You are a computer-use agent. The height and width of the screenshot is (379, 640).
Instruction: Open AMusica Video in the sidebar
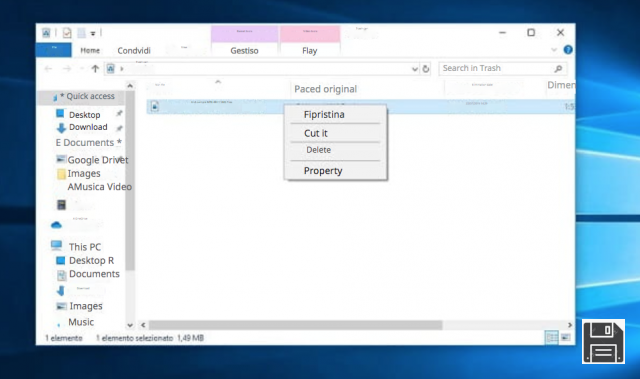100,187
